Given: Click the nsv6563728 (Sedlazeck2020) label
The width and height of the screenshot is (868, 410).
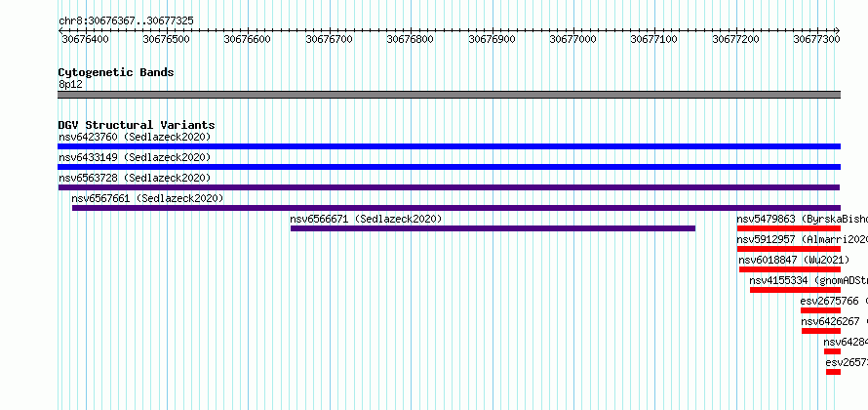Looking at the screenshot, I should pyautogui.click(x=135, y=178).
